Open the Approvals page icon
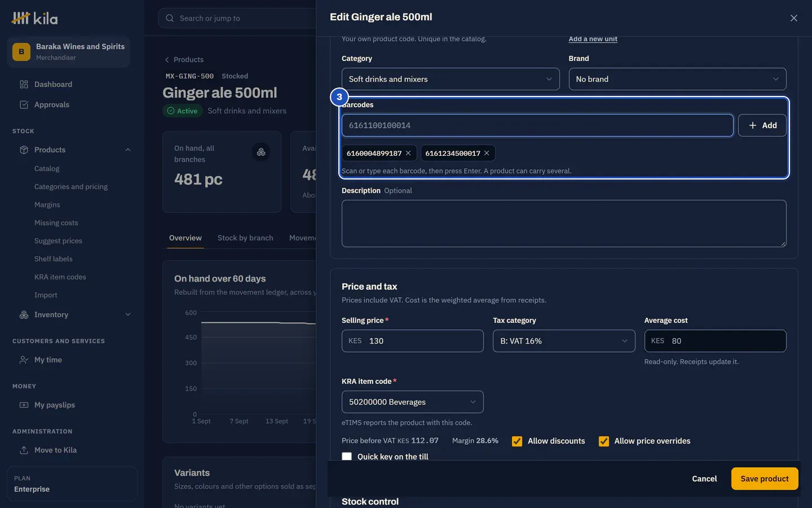The image size is (812, 508). pos(24,104)
